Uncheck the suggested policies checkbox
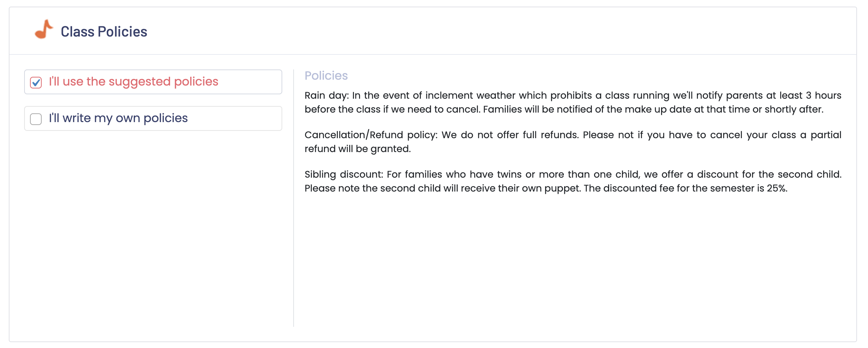The width and height of the screenshot is (868, 348). [36, 83]
